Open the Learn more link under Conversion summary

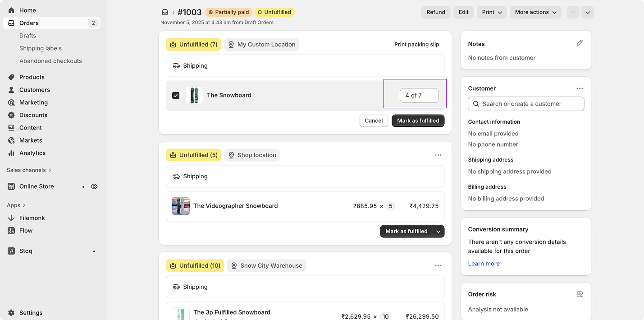coord(484,263)
